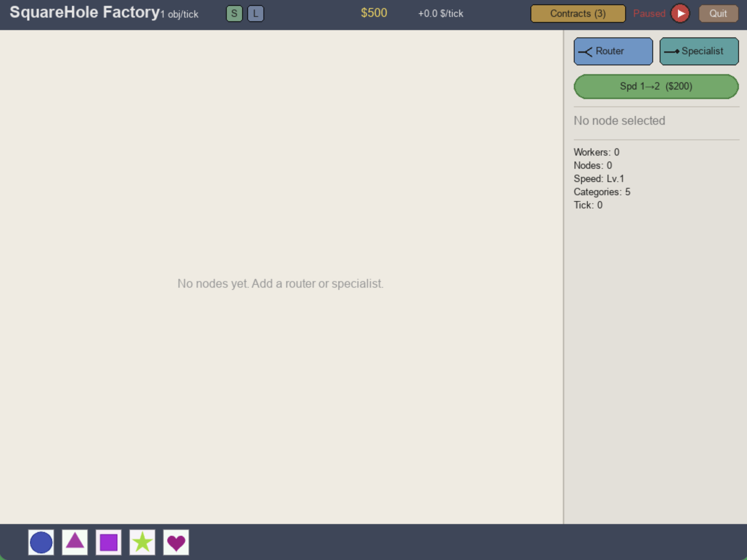Viewport: 747px width, 560px height.
Task: Select the pink triangle shape icon
Action: click(x=75, y=542)
